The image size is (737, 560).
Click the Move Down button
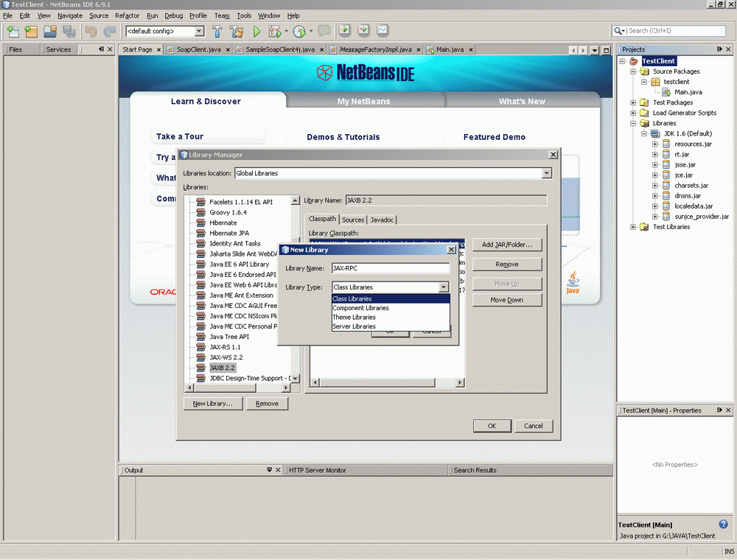(x=507, y=300)
